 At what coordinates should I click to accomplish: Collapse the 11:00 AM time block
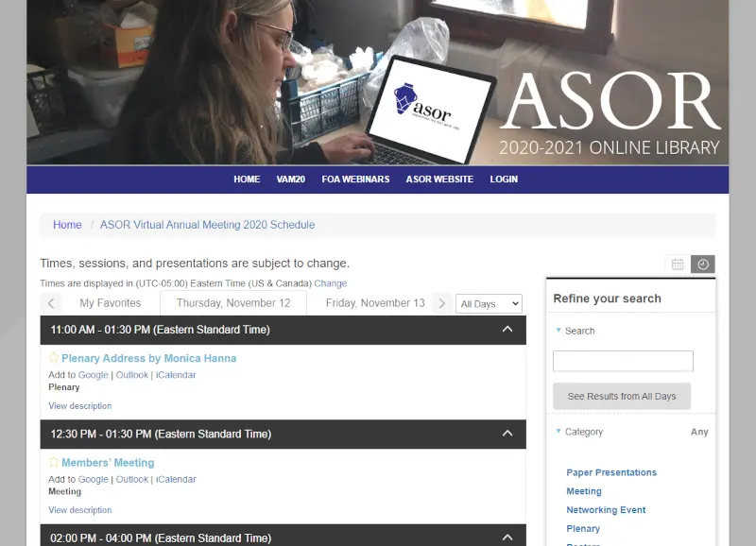507,330
